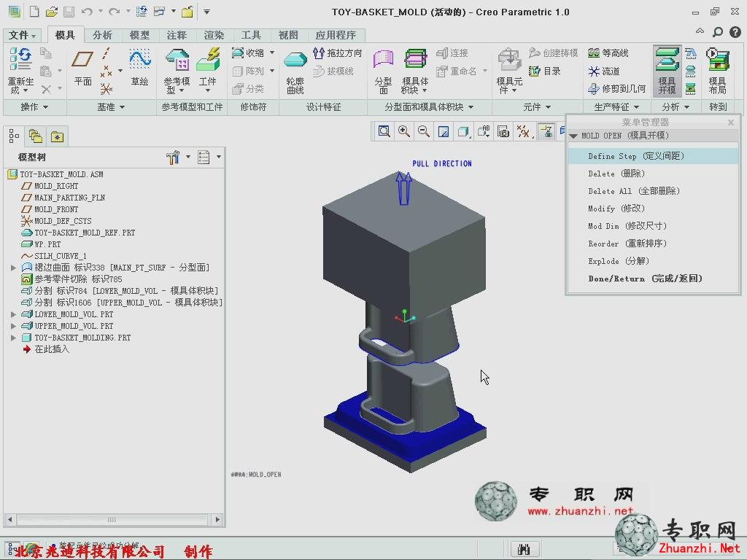Open the 文件 (File) menu
The height and width of the screenshot is (560, 747).
[x=23, y=35]
